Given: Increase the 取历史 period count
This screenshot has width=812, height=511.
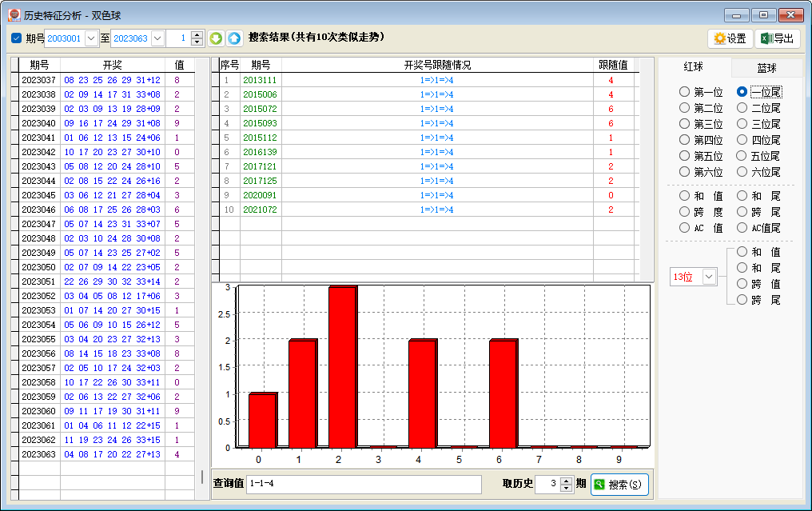Looking at the screenshot, I should tap(567, 481).
